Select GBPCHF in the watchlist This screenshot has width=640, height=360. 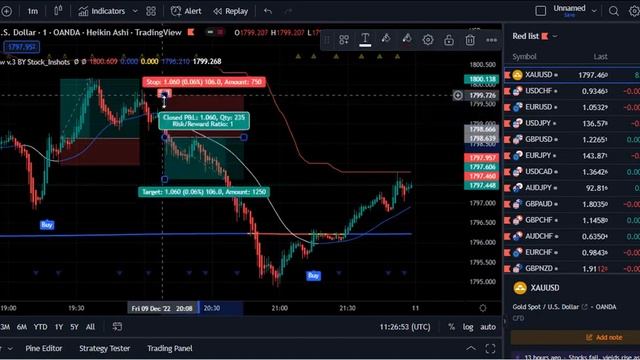tap(572, 220)
